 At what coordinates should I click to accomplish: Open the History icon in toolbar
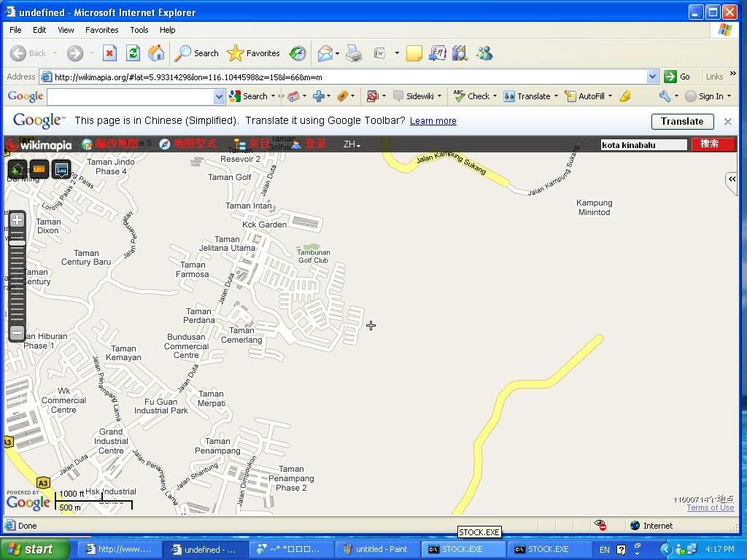(x=298, y=53)
